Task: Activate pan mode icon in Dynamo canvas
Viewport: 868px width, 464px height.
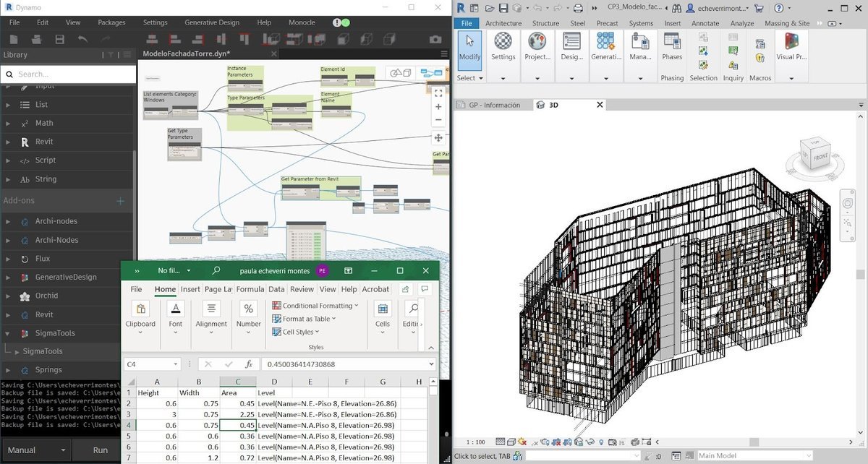Action: 438,137
